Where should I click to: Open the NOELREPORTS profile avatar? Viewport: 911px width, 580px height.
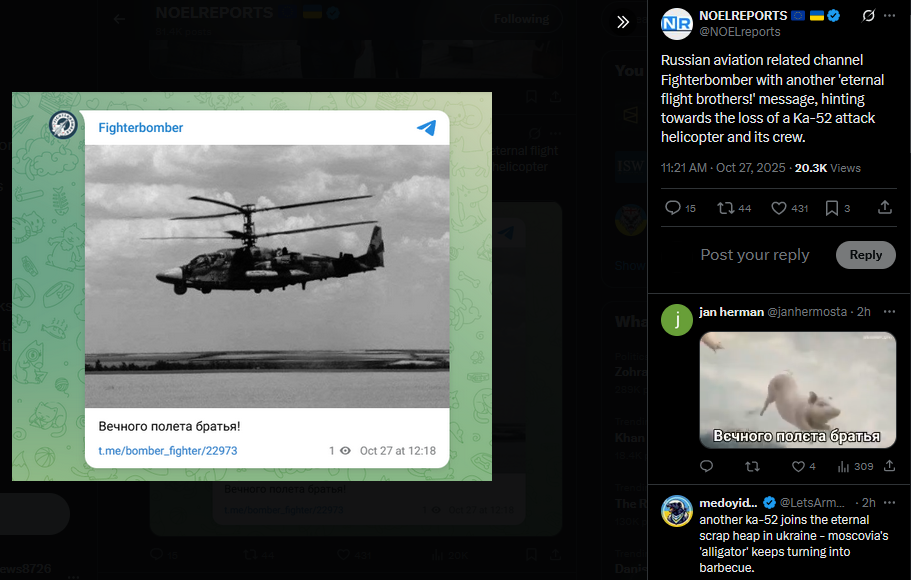point(677,24)
